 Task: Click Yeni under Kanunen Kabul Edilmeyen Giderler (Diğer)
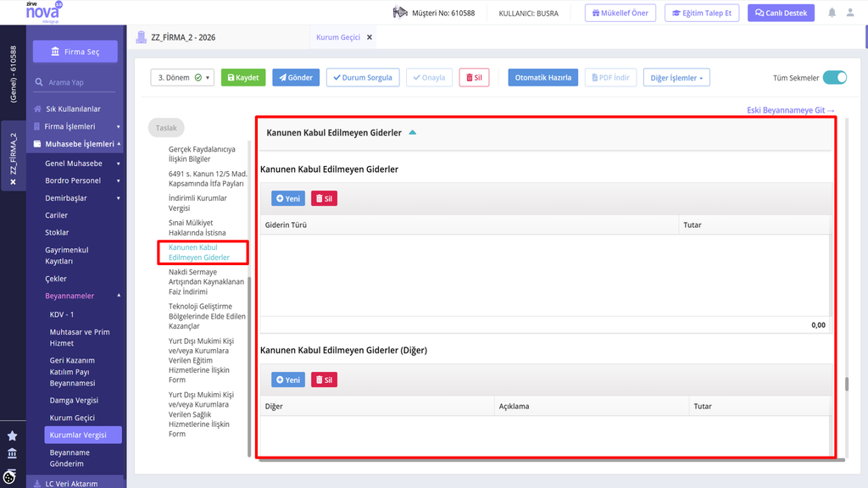pyautogui.click(x=288, y=380)
